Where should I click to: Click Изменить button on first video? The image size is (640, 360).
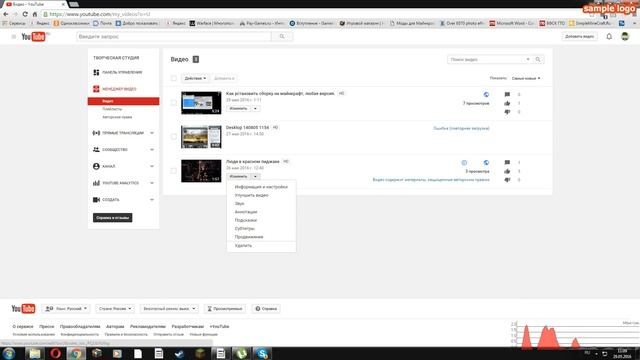pyautogui.click(x=238, y=109)
